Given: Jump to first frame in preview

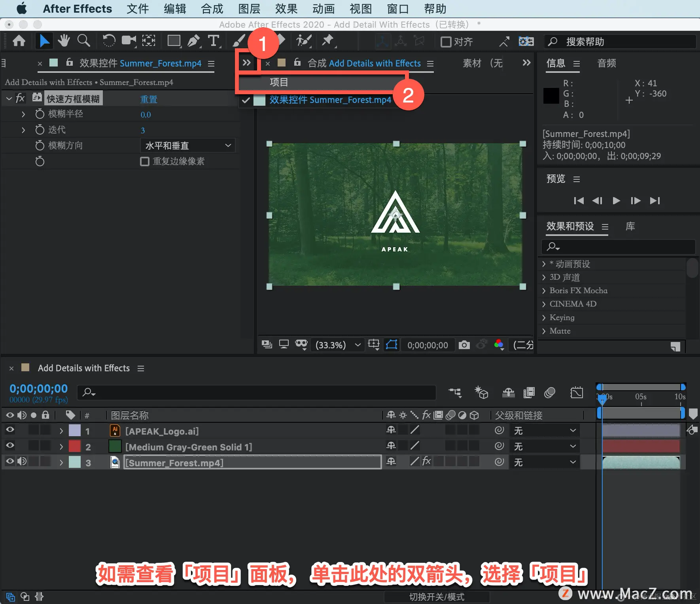Looking at the screenshot, I should [579, 201].
